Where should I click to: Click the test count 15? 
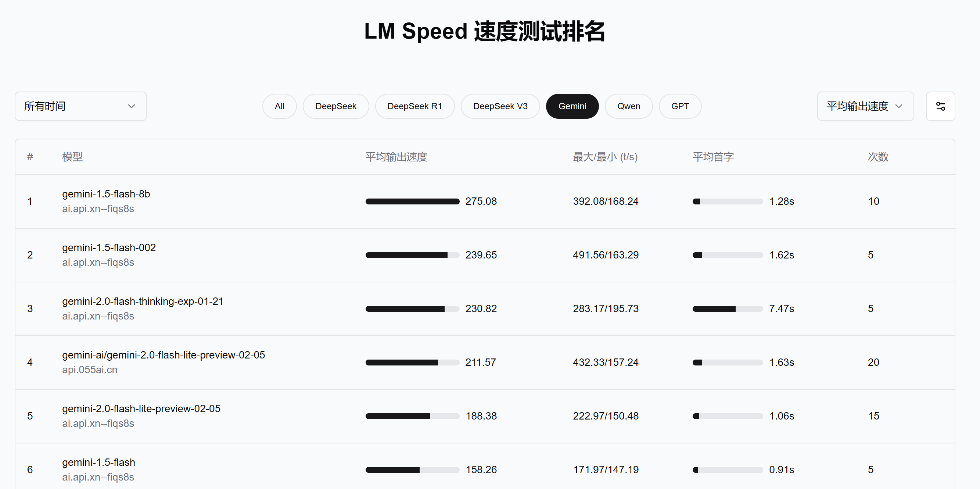pos(873,416)
